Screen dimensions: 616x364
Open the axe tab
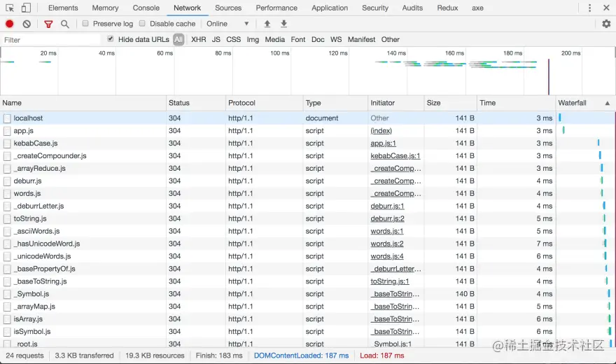[477, 8]
